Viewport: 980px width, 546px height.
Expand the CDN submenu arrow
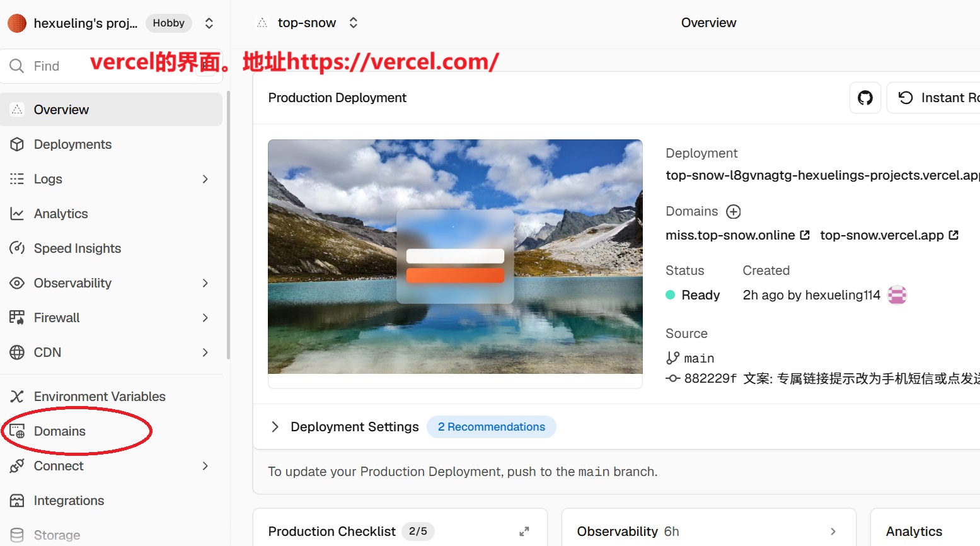pyautogui.click(x=205, y=352)
